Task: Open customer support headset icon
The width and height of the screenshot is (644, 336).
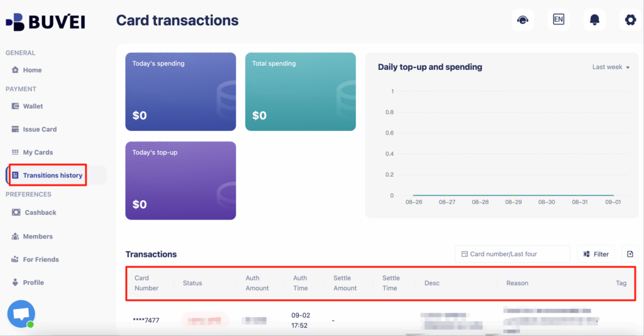Action: 522,20
